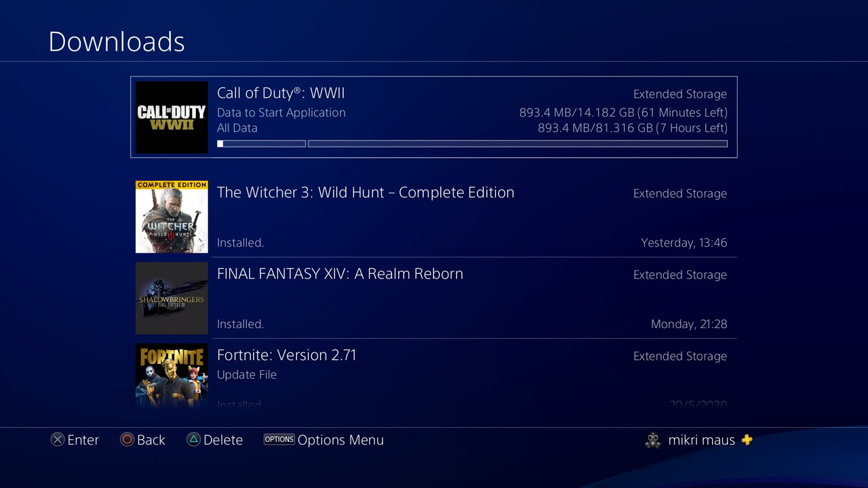Viewport: 868px width, 488px height.
Task: Click the OPTIONS button icon
Action: pos(279,439)
